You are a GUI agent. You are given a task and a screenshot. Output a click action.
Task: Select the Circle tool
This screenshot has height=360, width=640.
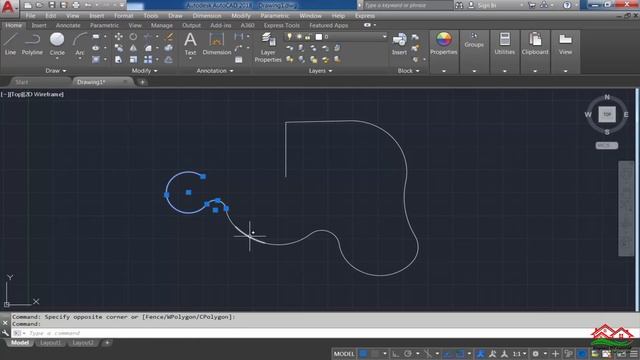tap(57, 44)
